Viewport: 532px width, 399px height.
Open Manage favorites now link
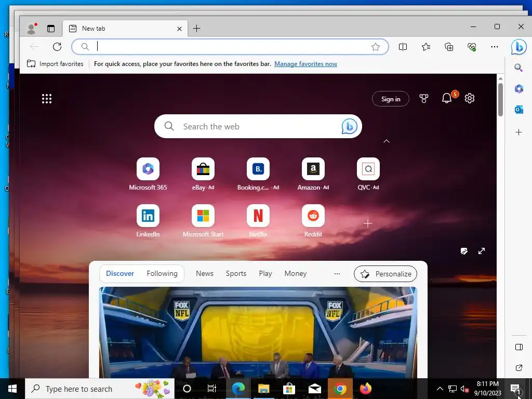tap(305, 64)
